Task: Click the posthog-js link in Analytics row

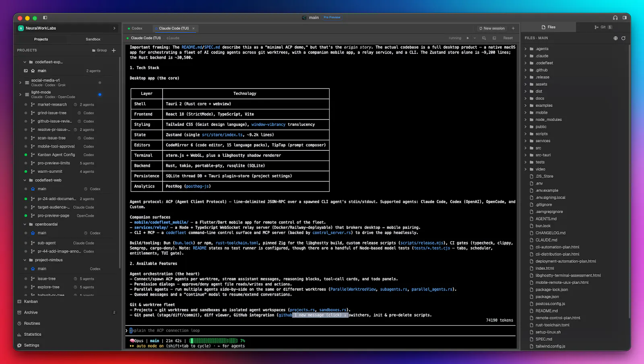Action: click(197, 187)
